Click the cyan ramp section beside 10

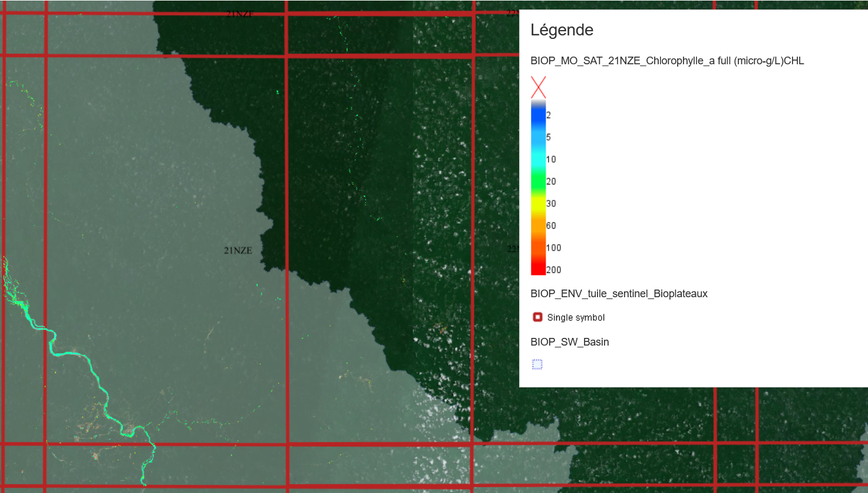tap(538, 159)
